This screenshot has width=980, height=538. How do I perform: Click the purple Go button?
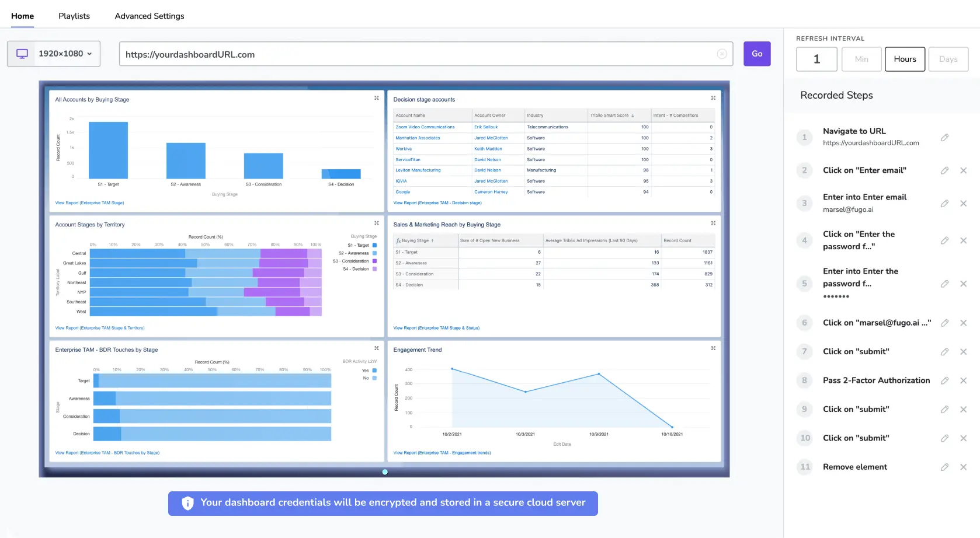(757, 54)
